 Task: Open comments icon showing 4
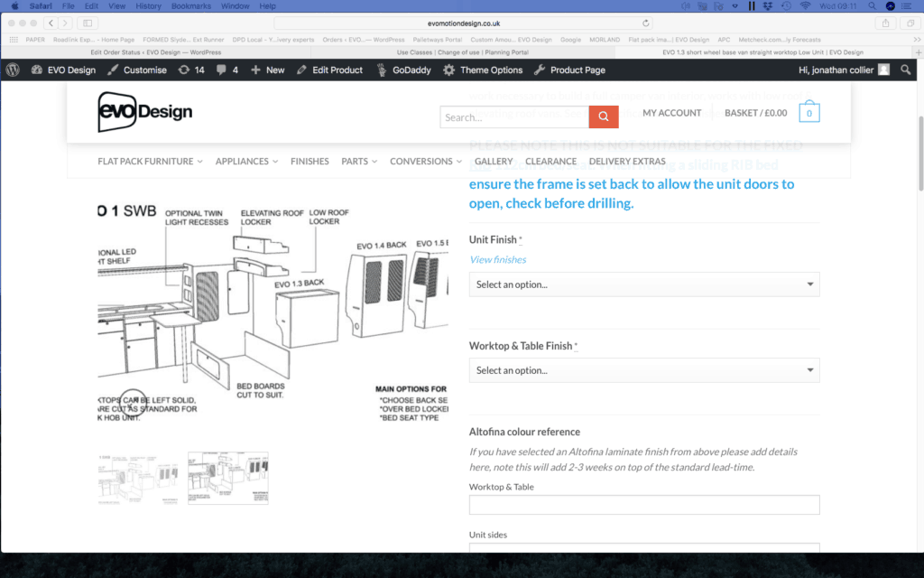(226, 70)
